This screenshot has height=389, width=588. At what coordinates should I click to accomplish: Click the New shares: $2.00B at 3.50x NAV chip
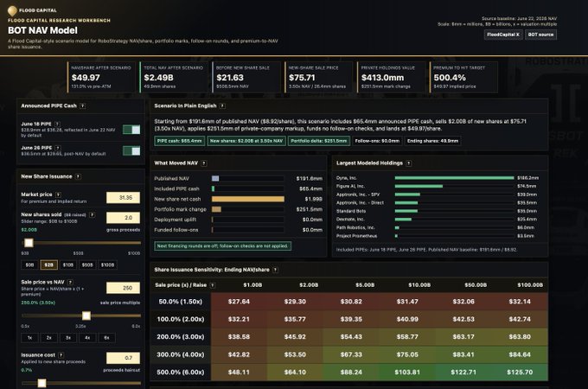point(246,141)
